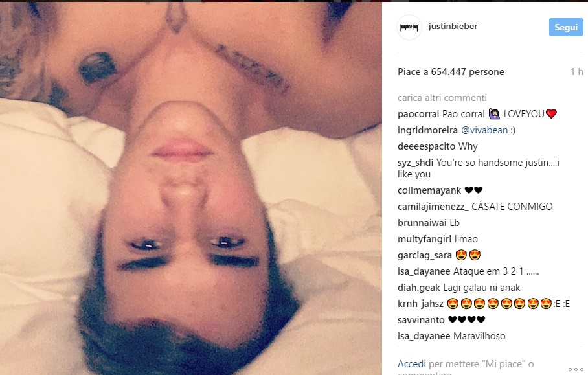The height and width of the screenshot is (375, 588).
Task: Open paocorral commenter profile
Action: point(418,114)
